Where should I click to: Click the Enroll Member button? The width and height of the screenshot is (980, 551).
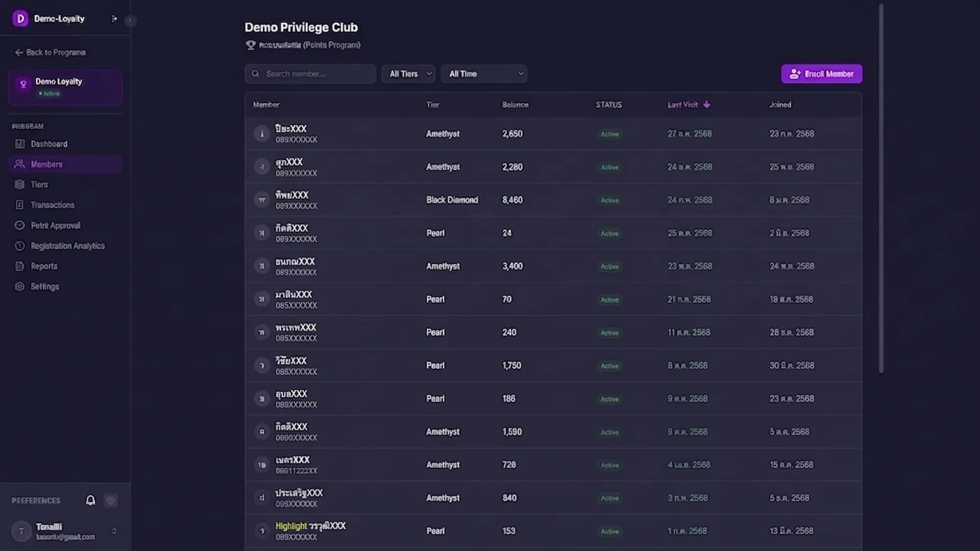(822, 74)
